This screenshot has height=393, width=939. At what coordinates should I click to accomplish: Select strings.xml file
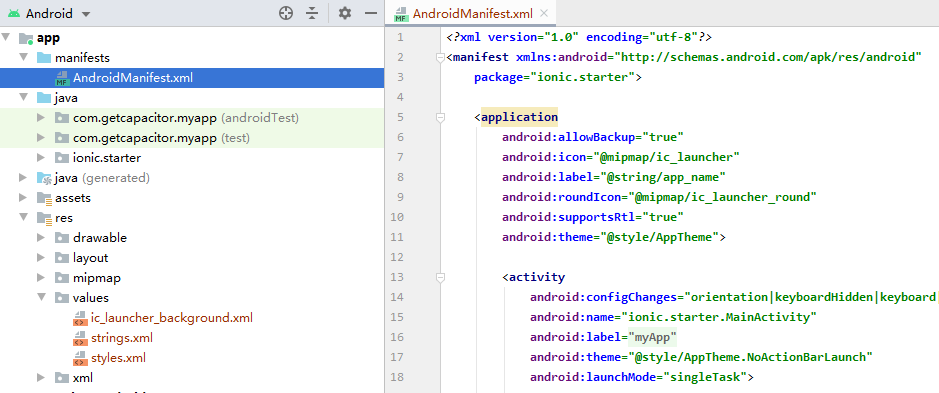[x=122, y=338]
